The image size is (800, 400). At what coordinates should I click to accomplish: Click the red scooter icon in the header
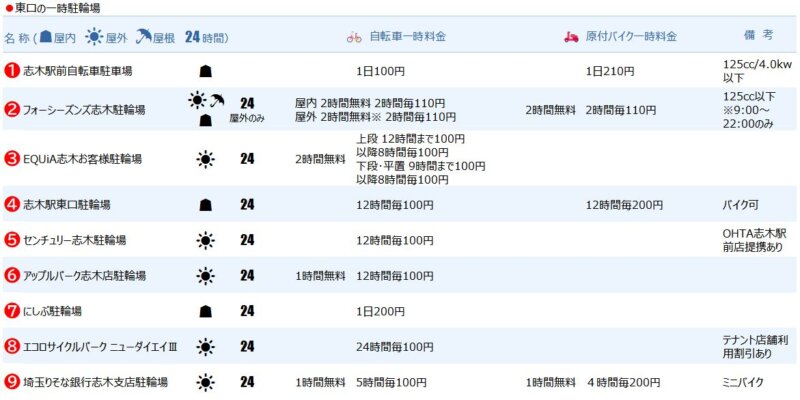point(572,37)
